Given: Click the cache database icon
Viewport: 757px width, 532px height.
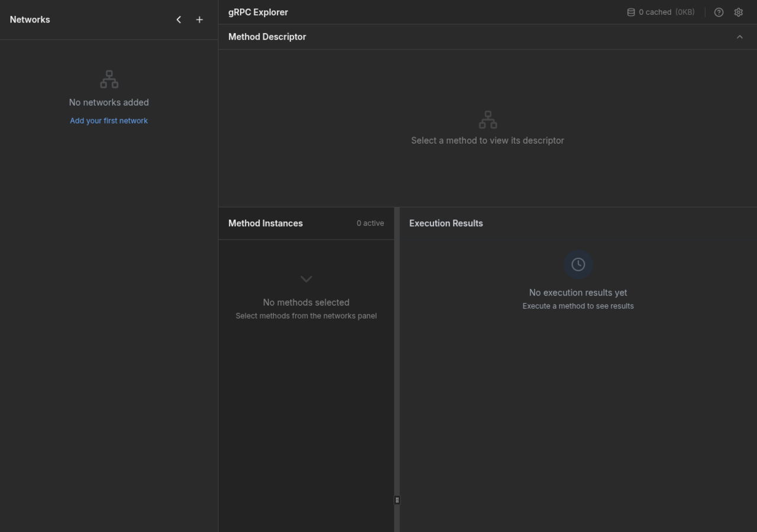Looking at the screenshot, I should pyautogui.click(x=631, y=12).
